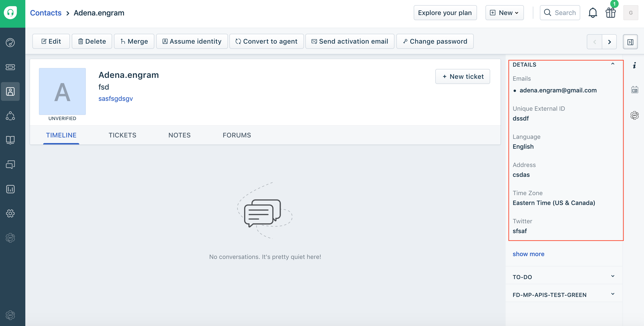Open the Admin settings gear icon
The image size is (644, 326).
(x=10, y=213)
